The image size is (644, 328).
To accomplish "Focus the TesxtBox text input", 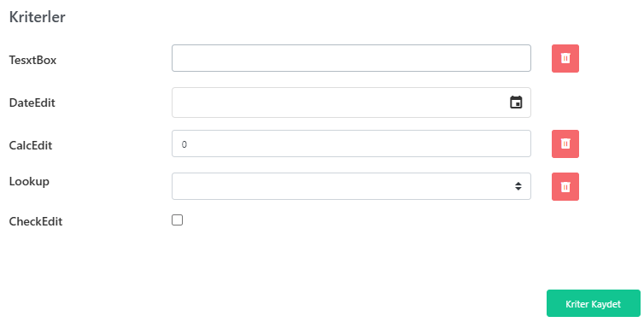I will 351,58.
